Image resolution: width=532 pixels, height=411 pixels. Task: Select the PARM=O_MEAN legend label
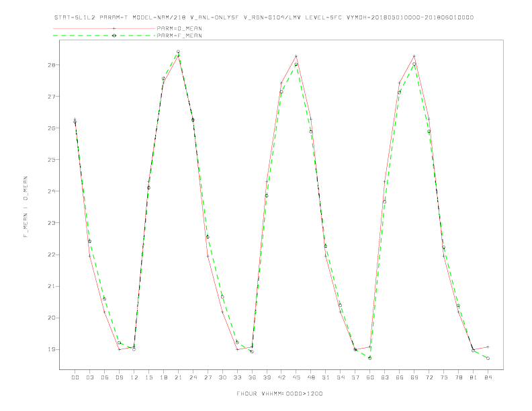tap(179, 28)
